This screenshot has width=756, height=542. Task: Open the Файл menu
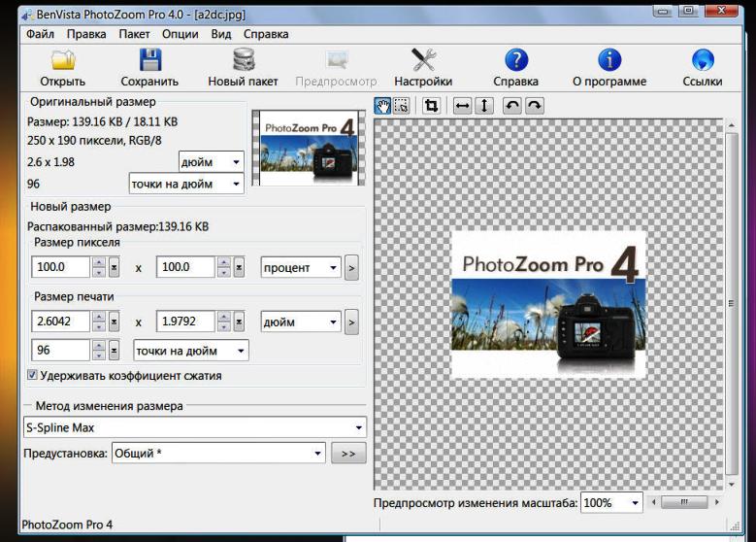tap(40, 33)
